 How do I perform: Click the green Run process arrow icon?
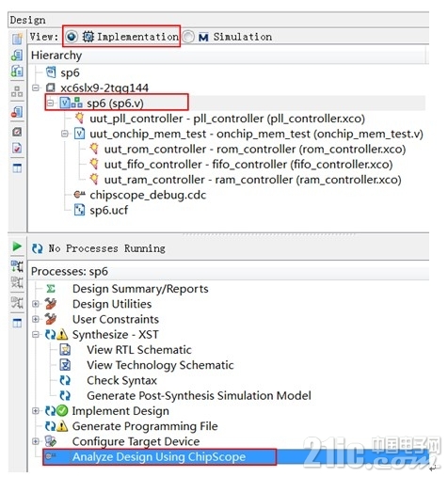point(17,246)
